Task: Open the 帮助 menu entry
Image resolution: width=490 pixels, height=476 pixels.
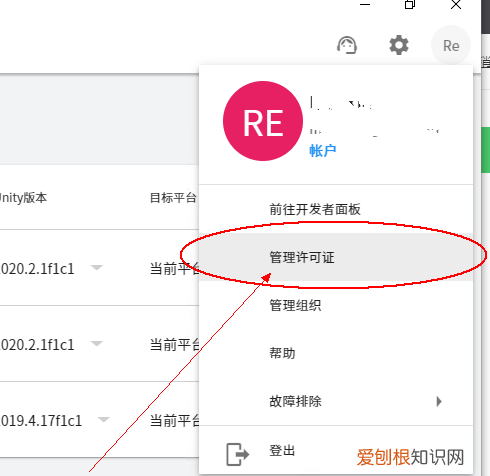Action: tap(336, 353)
